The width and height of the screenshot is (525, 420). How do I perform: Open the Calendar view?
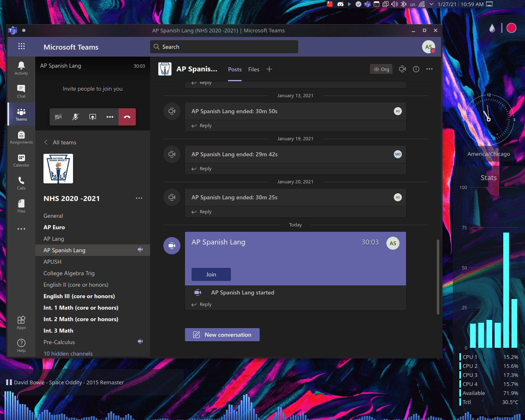pyautogui.click(x=21, y=160)
